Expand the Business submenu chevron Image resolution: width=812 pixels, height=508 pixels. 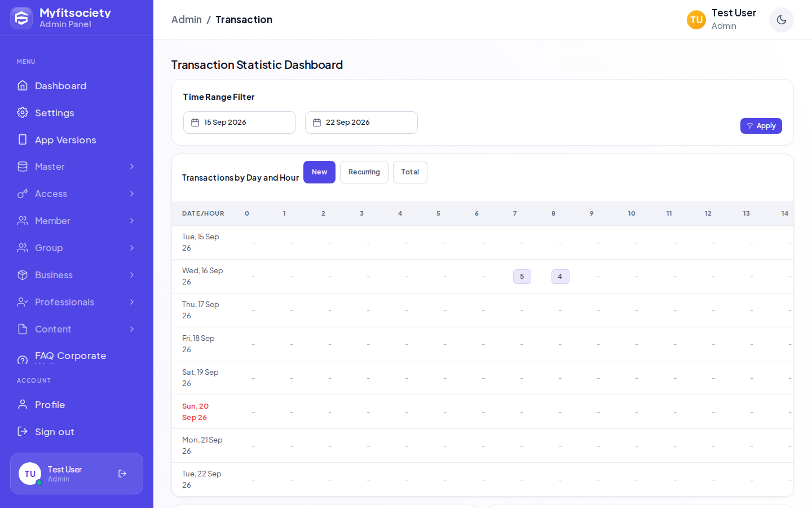pos(132,275)
